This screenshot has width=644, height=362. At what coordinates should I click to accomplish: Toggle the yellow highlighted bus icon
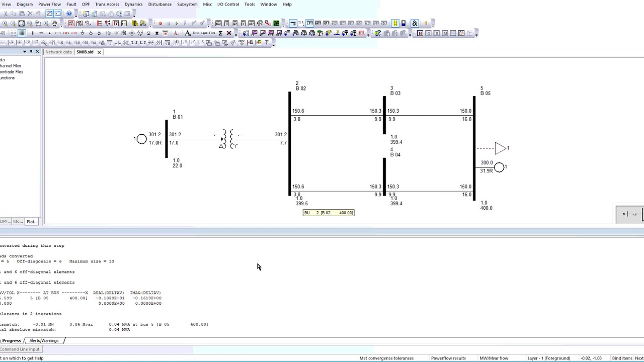(x=395, y=23)
